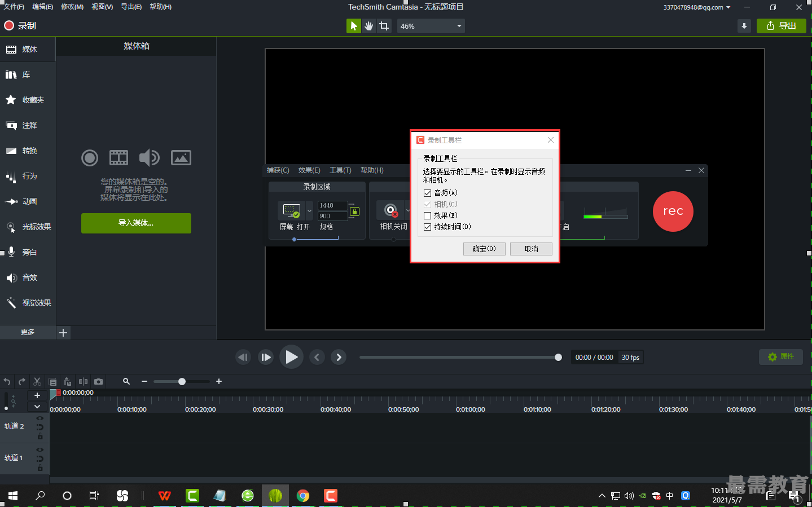Open the 注释 (Annotations) sidebar tab
This screenshot has width=812, height=507.
click(x=28, y=125)
